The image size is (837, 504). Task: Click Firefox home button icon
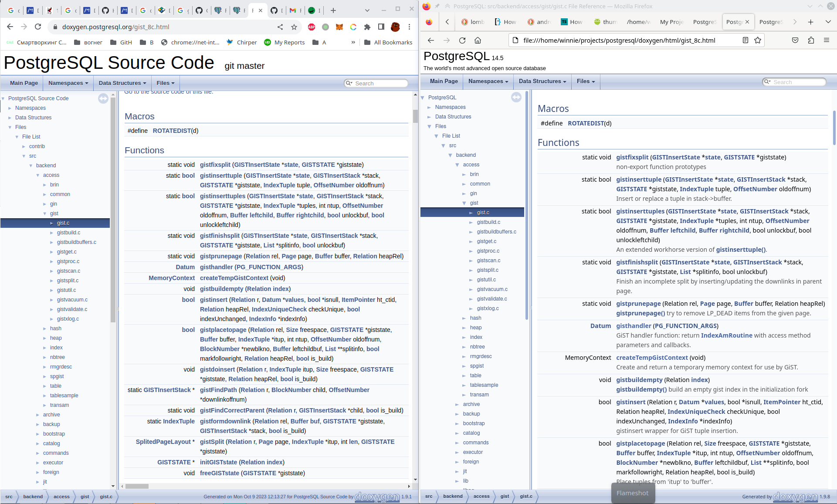[x=478, y=41]
